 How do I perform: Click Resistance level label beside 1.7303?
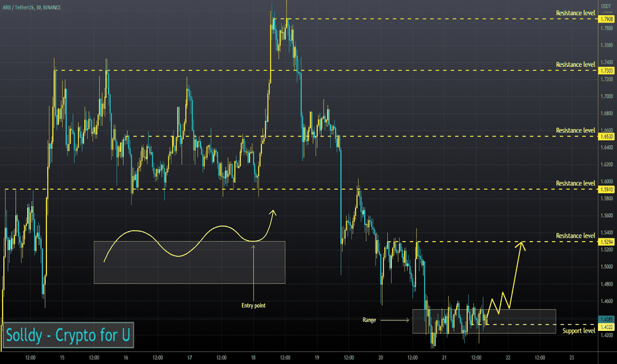(x=575, y=65)
